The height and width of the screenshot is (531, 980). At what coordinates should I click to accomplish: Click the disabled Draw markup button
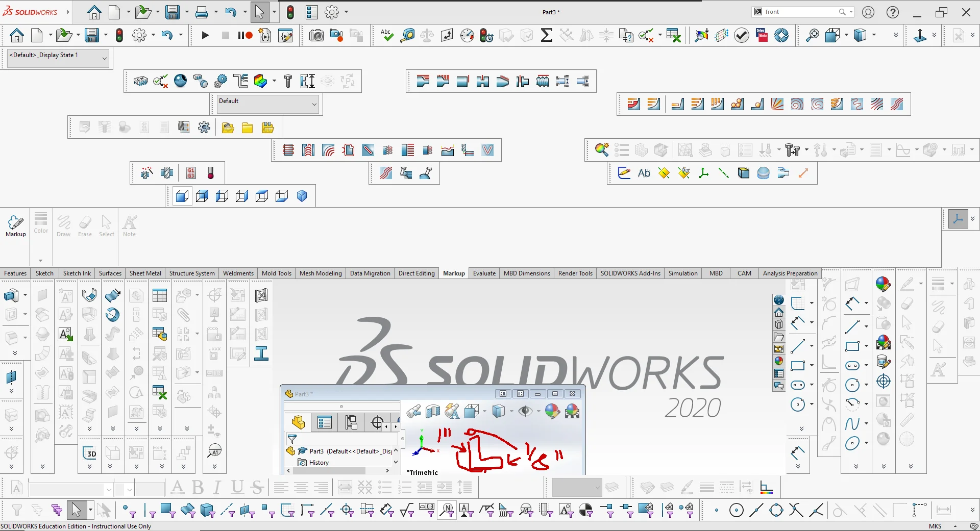pyautogui.click(x=64, y=225)
